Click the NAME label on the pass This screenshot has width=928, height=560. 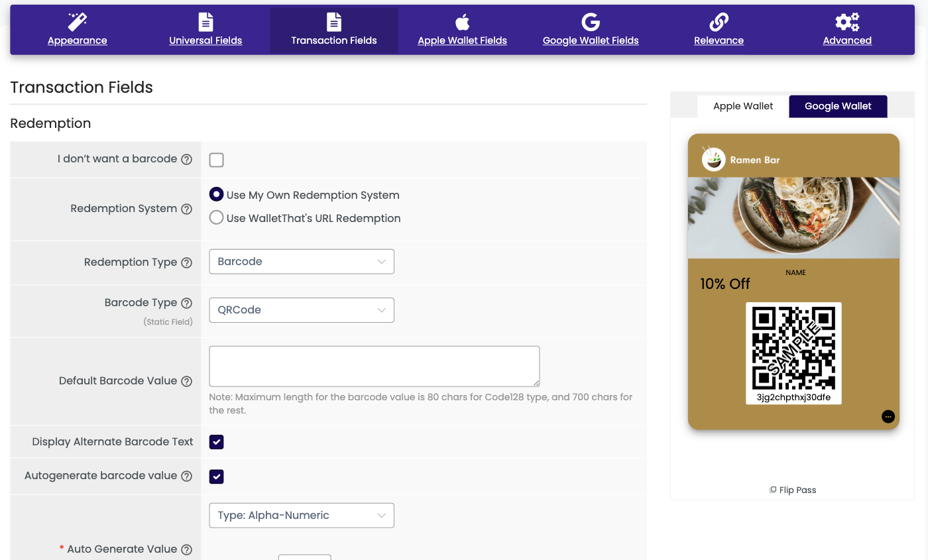point(795,272)
